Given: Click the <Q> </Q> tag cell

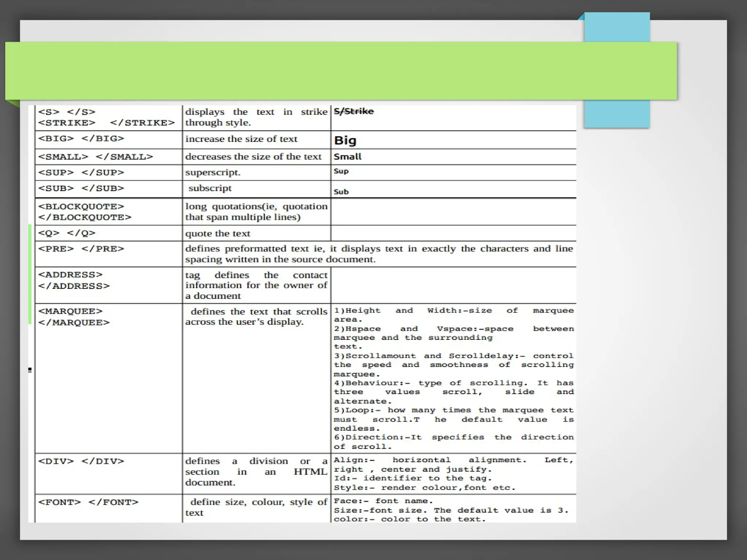Looking at the screenshot, I should [67, 233].
